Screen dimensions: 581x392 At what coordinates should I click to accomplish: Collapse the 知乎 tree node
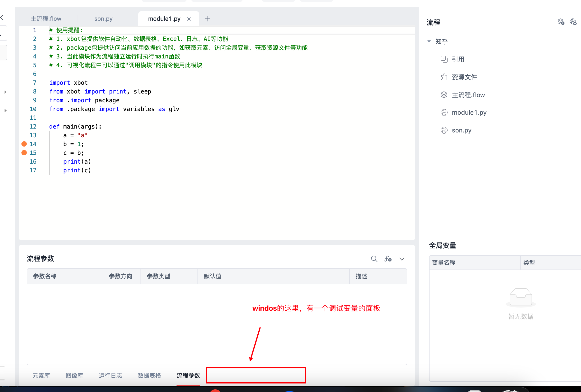coord(429,41)
